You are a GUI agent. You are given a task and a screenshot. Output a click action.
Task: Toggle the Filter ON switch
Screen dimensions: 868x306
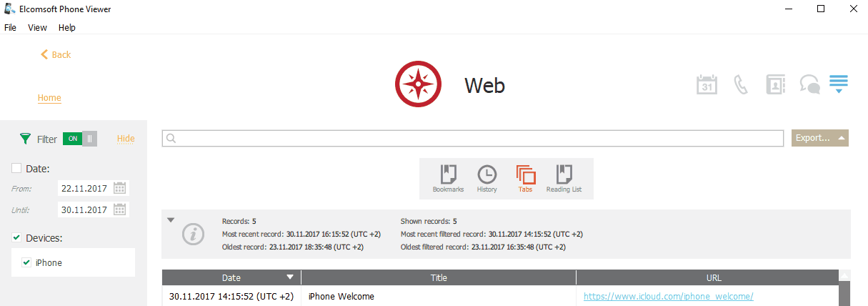pyautogui.click(x=79, y=139)
